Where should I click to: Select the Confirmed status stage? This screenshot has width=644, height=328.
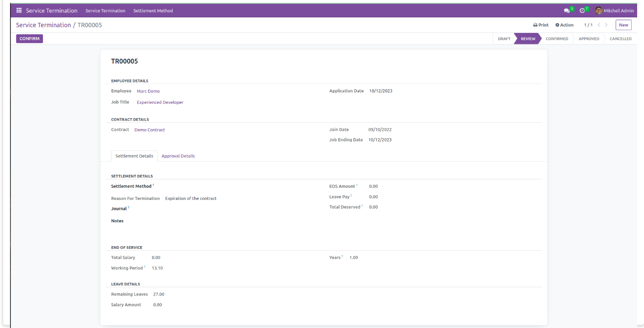click(557, 39)
